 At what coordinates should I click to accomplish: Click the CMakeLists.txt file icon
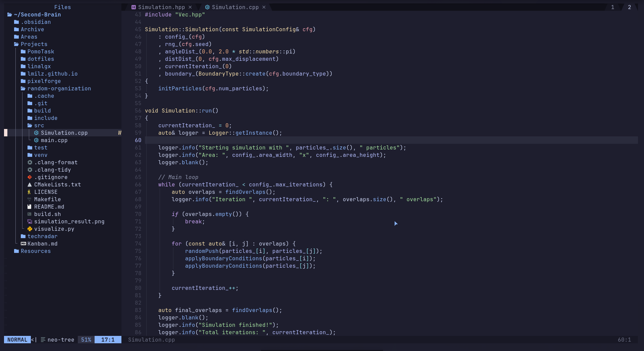(30, 185)
